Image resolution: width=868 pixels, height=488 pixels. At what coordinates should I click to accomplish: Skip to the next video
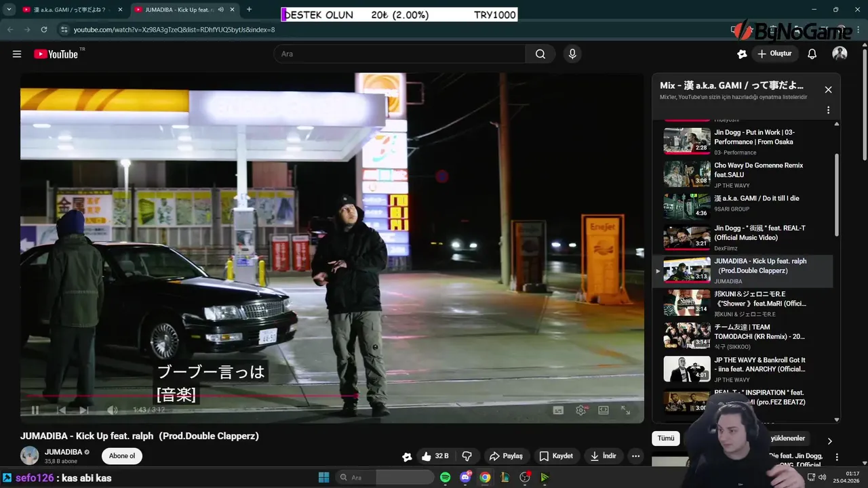point(84,410)
